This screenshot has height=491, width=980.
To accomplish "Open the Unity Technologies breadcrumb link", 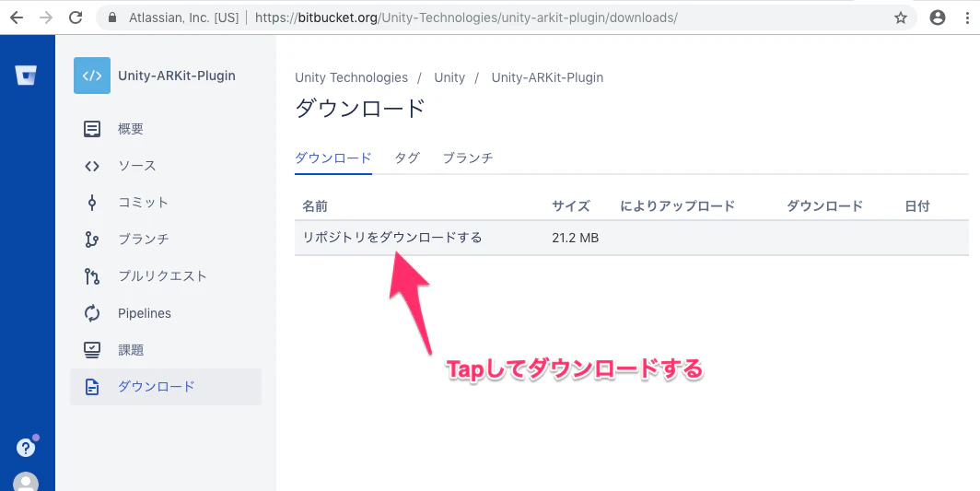I will [351, 77].
